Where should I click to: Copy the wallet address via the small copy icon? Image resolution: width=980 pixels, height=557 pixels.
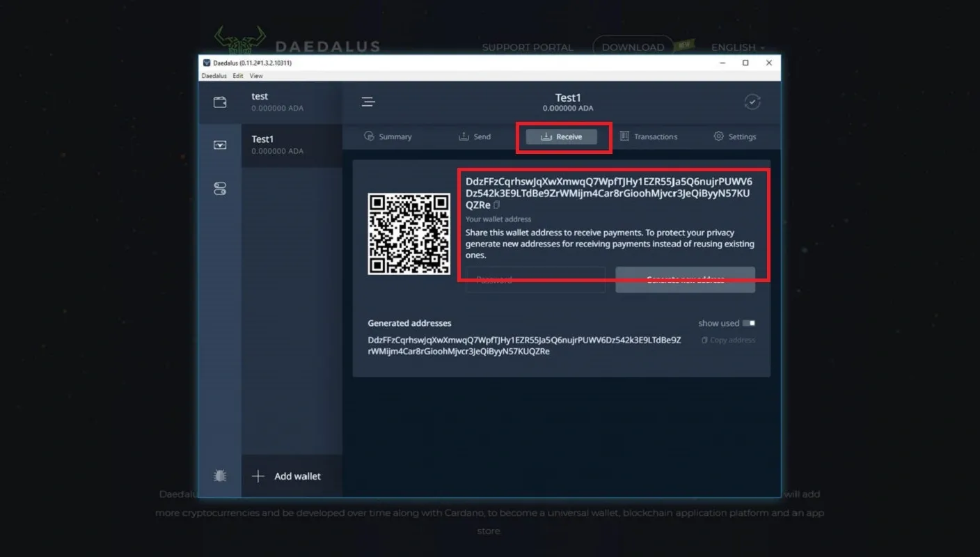click(x=497, y=205)
